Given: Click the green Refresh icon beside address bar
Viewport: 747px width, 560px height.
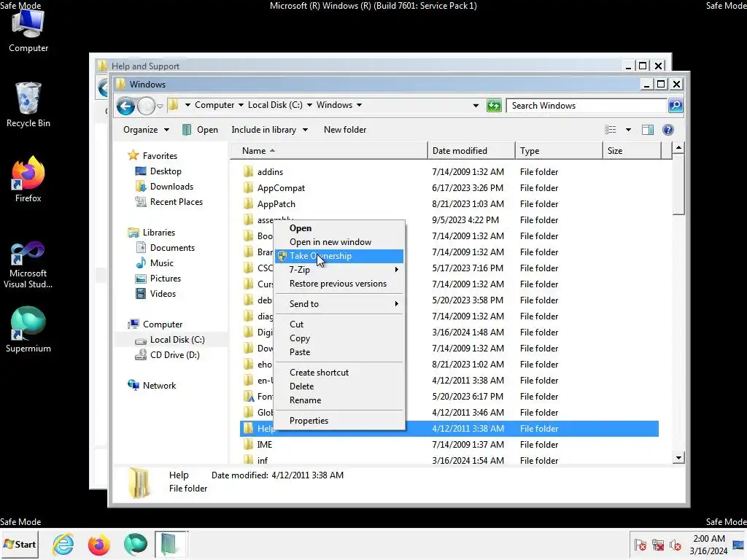Looking at the screenshot, I should point(494,105).
